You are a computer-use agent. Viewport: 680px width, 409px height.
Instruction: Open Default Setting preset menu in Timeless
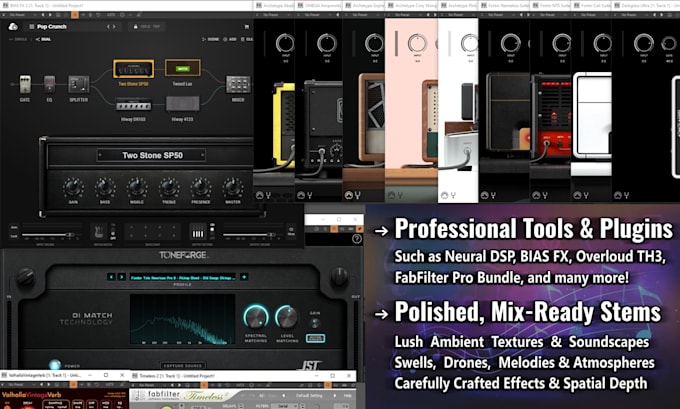click(x=309, y=396)
